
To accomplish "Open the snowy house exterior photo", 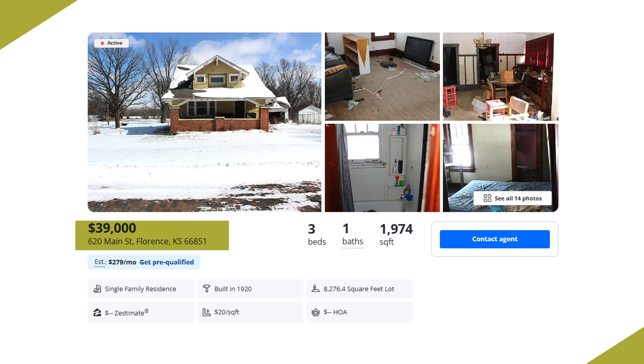I will tap(205, 122).
